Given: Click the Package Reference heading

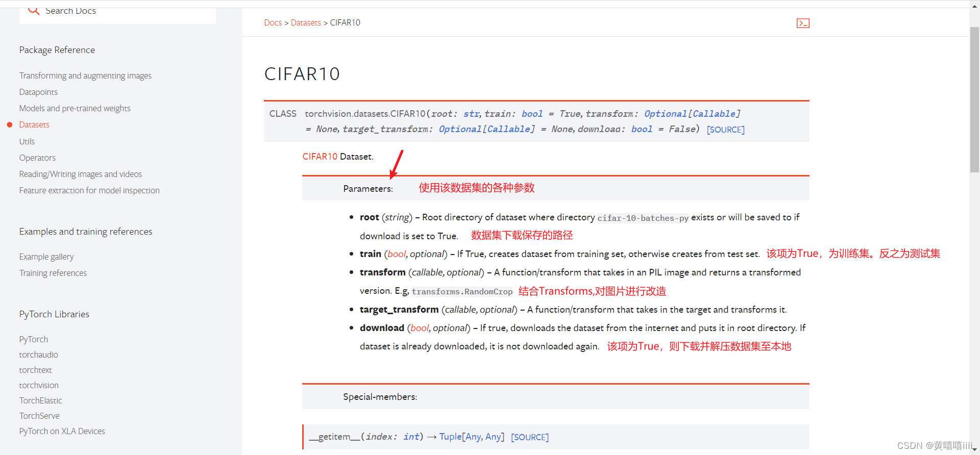Looking at the screenshot, I should (x=57, y=50).
